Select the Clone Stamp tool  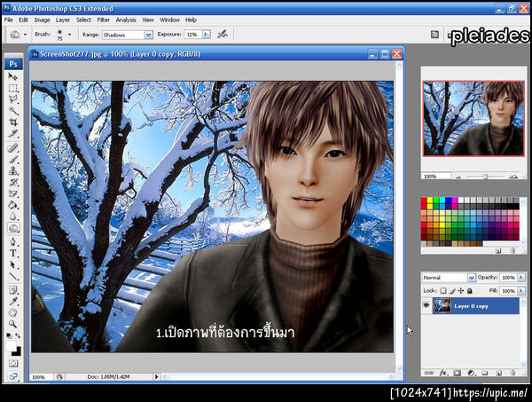13,170
